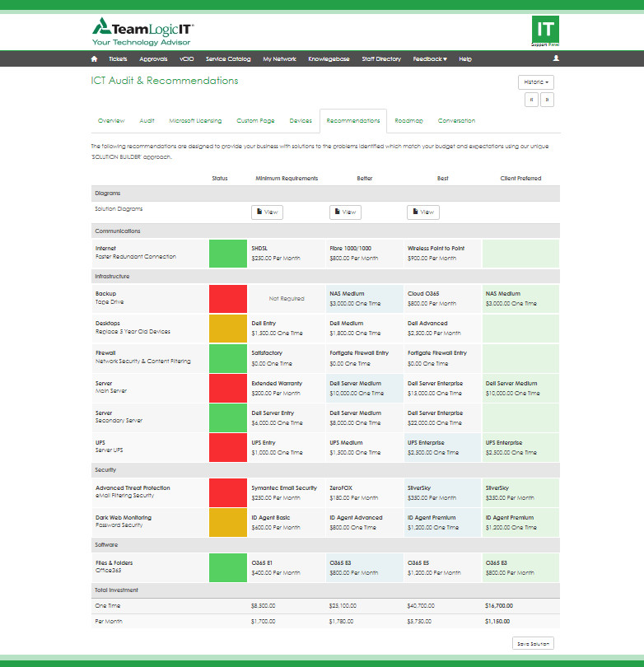The width and height of the screenshot is (644, 667).
Task: Open Staff Directory menu item
Action: [x=381, y=59]
